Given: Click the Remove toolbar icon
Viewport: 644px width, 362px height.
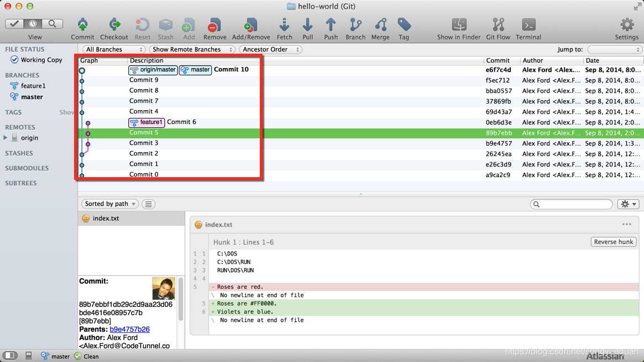Looking at the screenshot, I should coord(214,25).
